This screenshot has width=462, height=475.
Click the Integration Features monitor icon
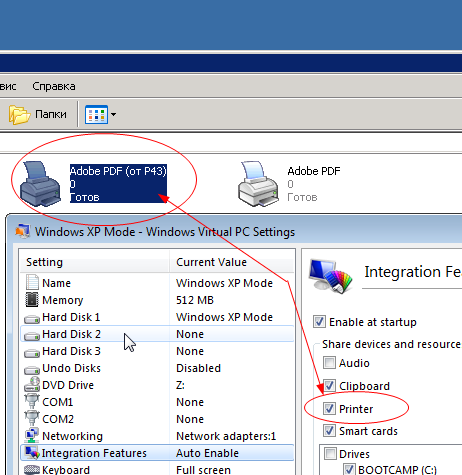[x=330, y=276]
